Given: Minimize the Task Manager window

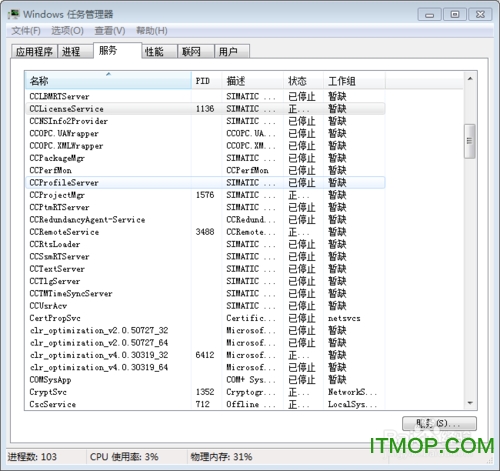Looking at the screenshot, I should coord(429,14).
